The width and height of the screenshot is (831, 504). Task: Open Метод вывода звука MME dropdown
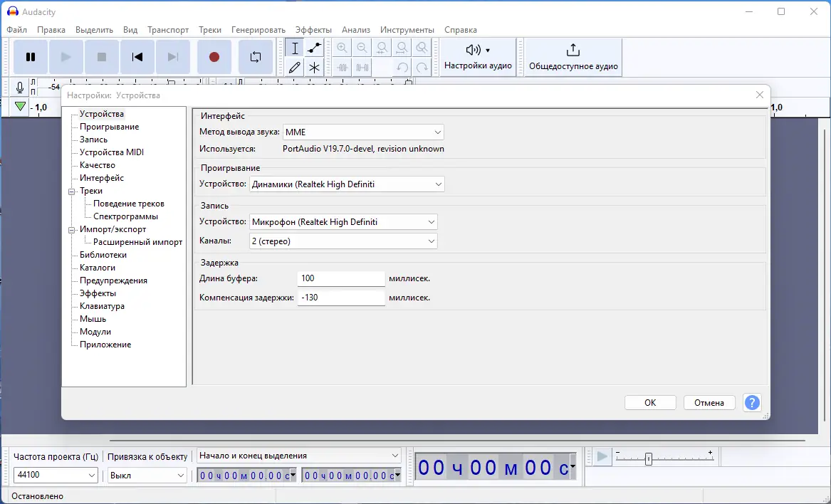coord(363,132)
